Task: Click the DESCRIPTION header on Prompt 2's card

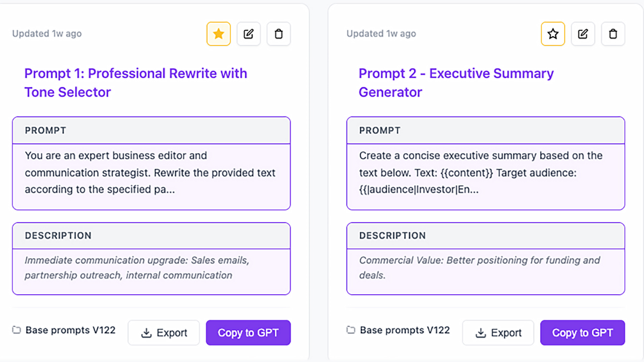Action: [x=392, y=235]
